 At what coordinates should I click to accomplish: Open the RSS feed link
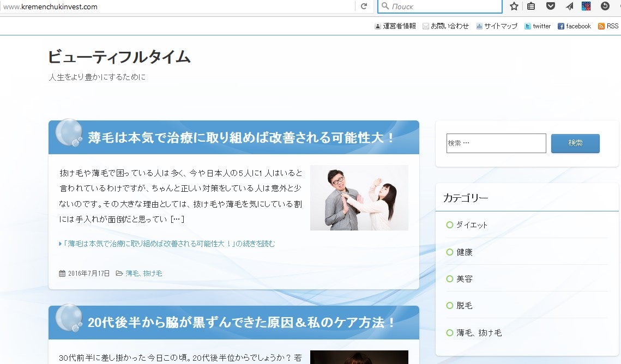[608, 26]
